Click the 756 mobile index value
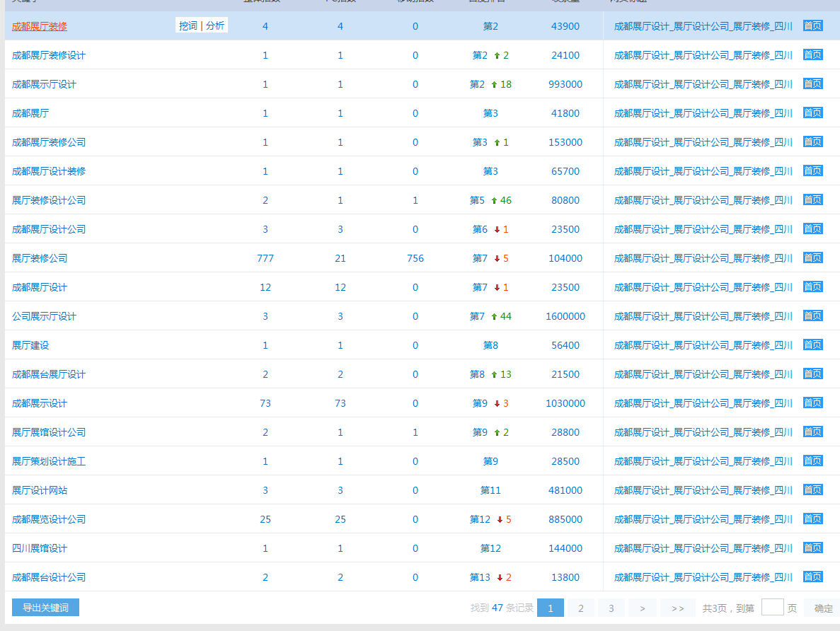Image resolution: width=840 pixels, height=631 pixels. point(415,258)
